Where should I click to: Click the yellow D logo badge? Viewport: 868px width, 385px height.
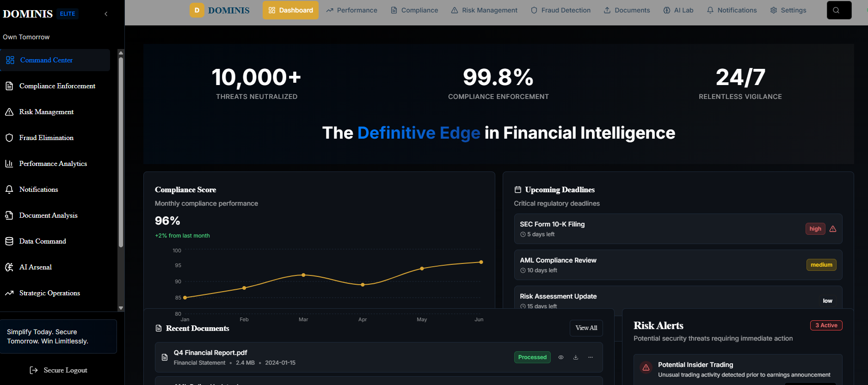coord(197,10)
